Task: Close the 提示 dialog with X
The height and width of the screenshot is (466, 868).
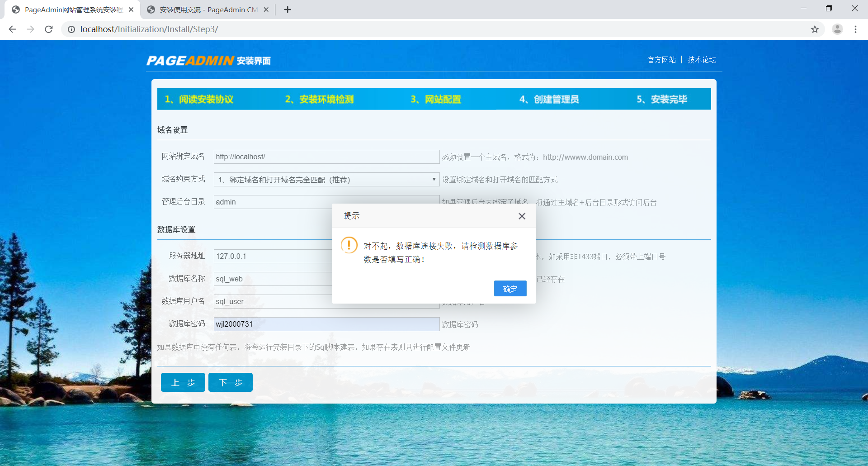Action: 522,216
